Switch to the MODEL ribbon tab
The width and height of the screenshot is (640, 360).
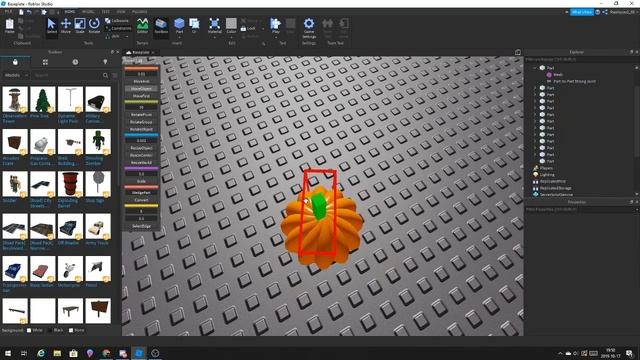pyautogui.click(x=88, y=12)
